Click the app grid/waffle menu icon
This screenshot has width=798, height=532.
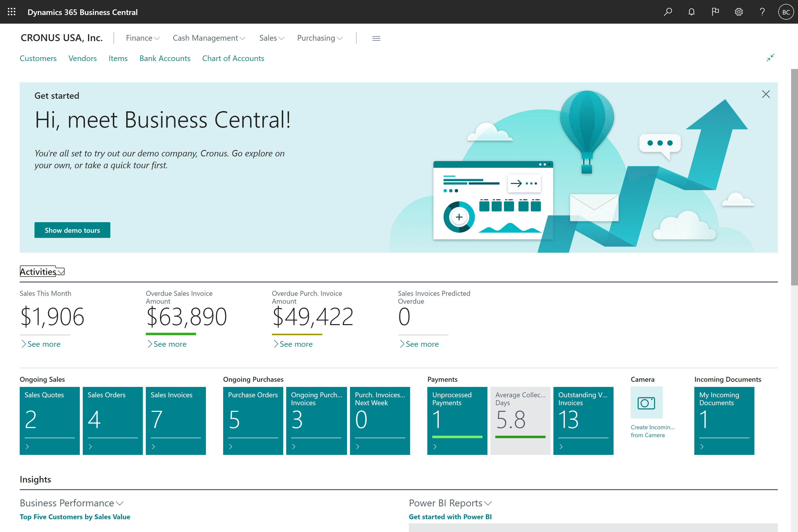coord(11,12)
